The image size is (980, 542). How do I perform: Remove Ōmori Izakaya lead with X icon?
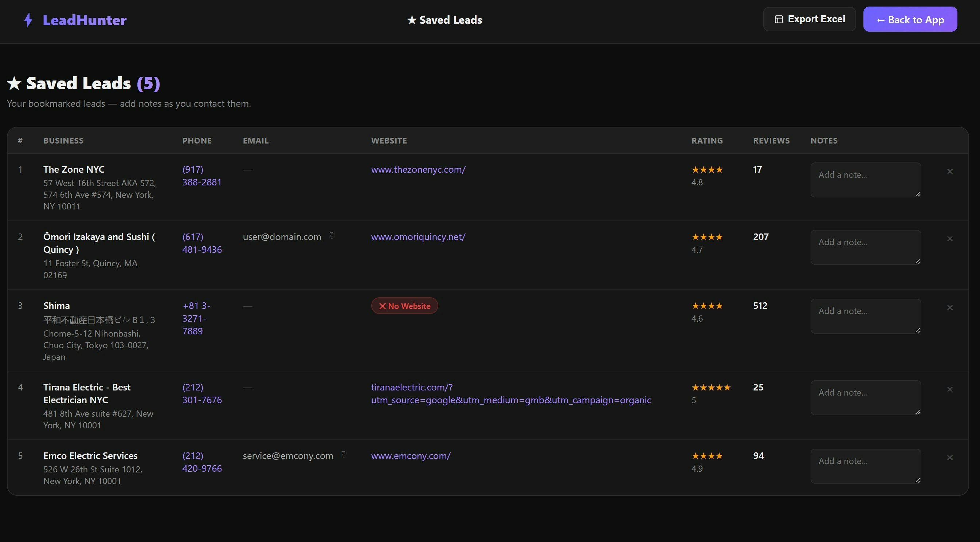tap(949, 239)
